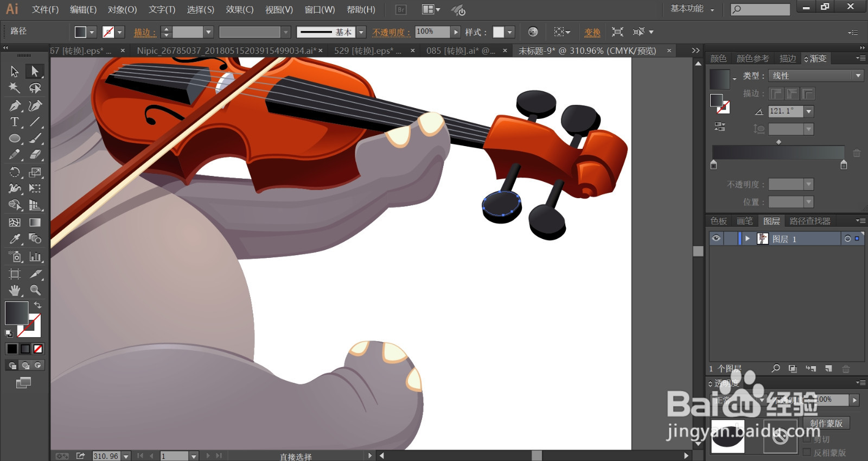The height and width of the screenshot is (461, 868).
Task: Open gradient angle dropdown arrow
Action: pos(809,111)
